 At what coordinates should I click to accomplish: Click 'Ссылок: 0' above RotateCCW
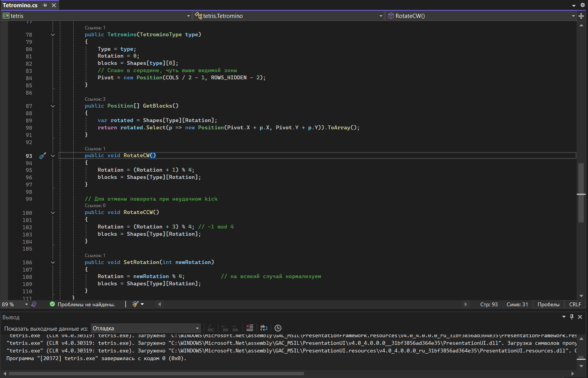(x=95, y=206)
